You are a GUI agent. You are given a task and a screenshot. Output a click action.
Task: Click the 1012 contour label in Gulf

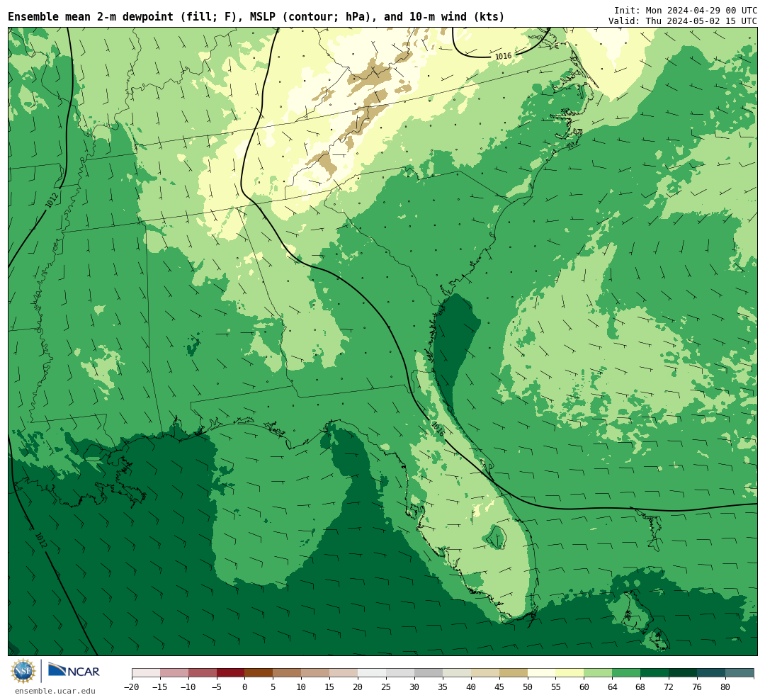(41, 540)
